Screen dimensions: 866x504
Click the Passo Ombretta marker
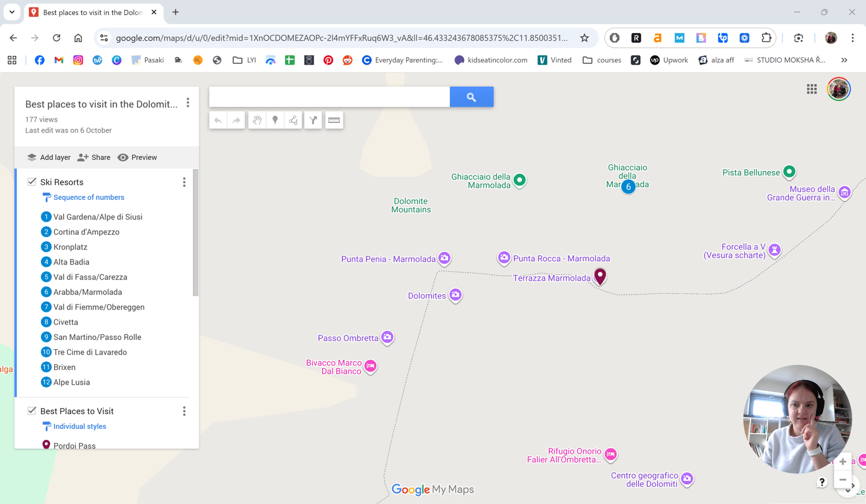(387, 337)
